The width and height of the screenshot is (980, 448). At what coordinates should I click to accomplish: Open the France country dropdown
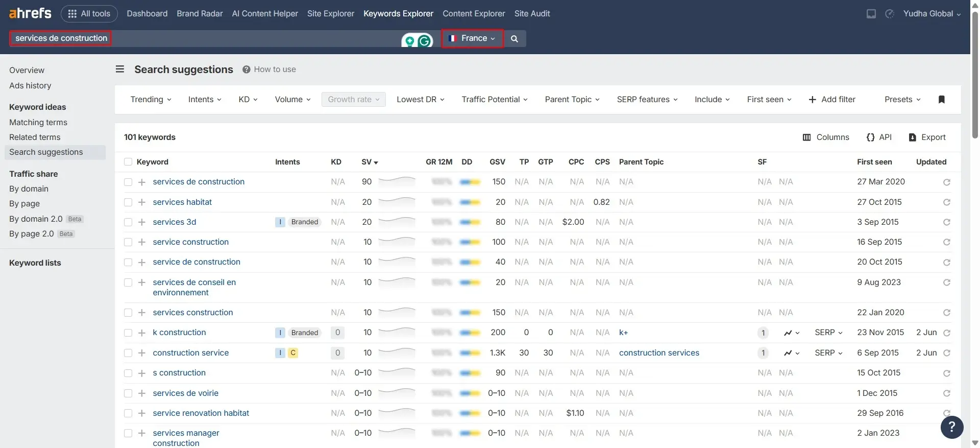pos(472,38)
